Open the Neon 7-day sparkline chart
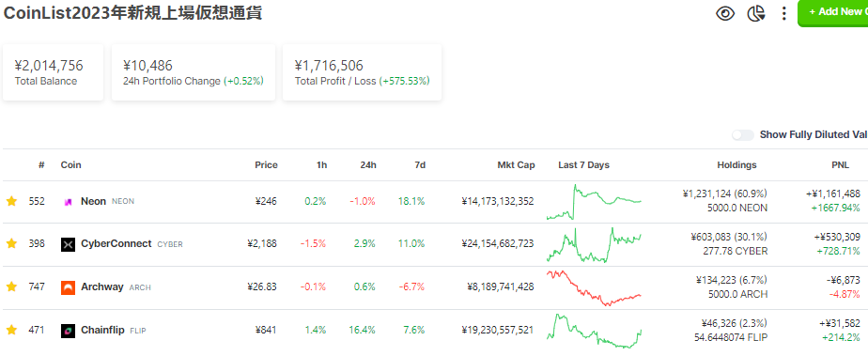Viewport: 868px width, 356px height. coord(594,202)
